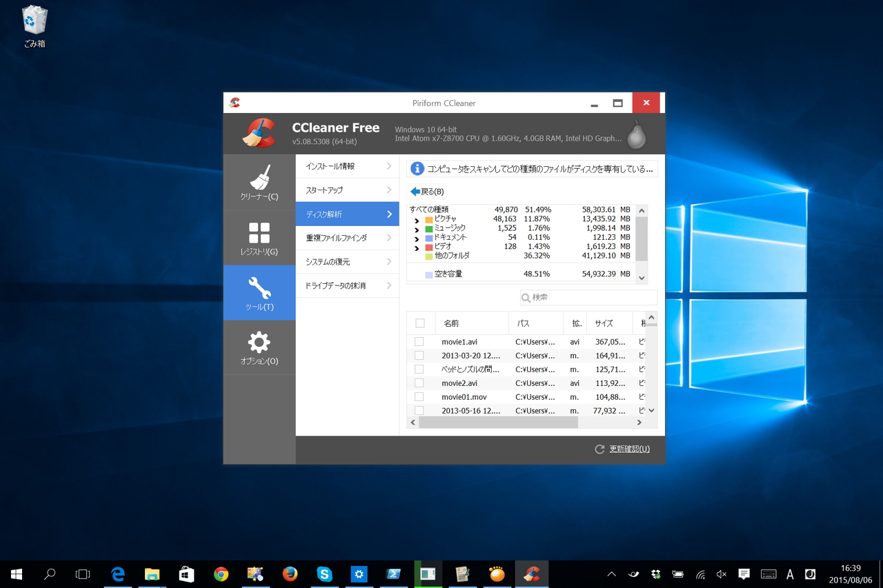Open the Windows Start menu

coord(17,574)
